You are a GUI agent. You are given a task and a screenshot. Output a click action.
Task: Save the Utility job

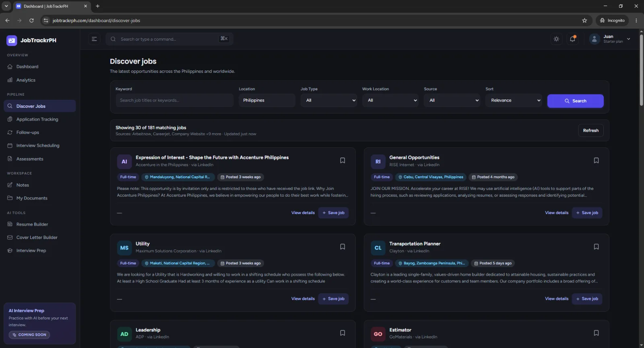tap(333, 299)
